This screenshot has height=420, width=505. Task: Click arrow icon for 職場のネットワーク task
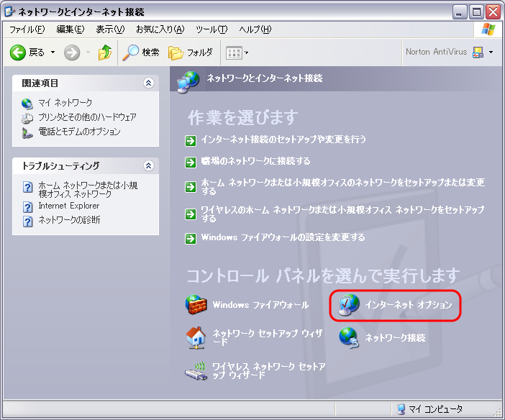click(191, 162)
